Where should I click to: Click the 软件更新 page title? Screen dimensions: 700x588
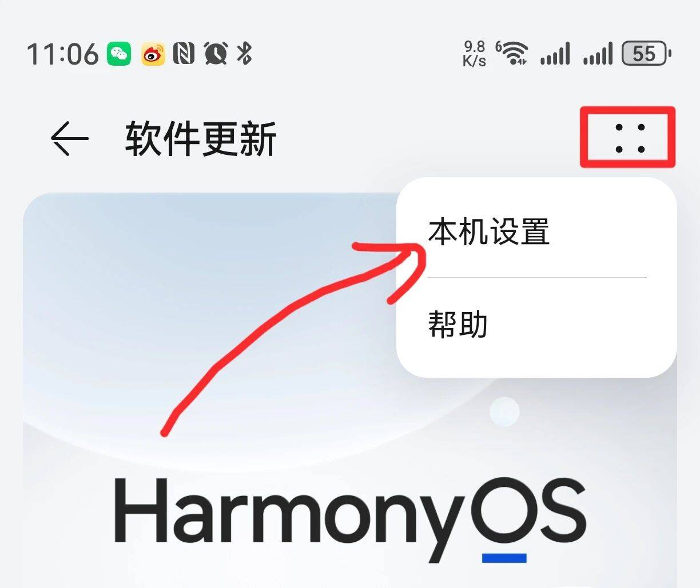point(201,139)
